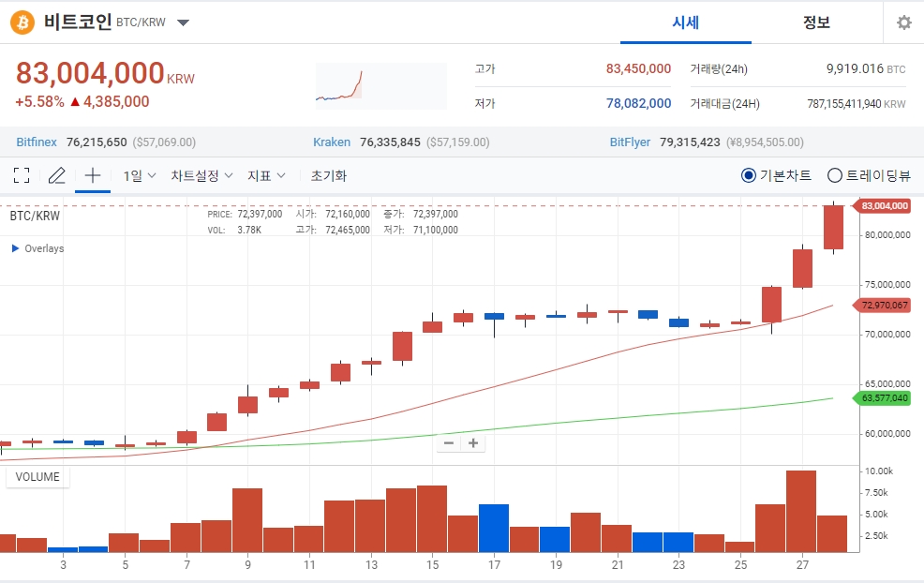This screenshot has height=583, width=924.
Task: Zoom in chart with plus button
Action: pyautogui.click(x=472, y=442)
